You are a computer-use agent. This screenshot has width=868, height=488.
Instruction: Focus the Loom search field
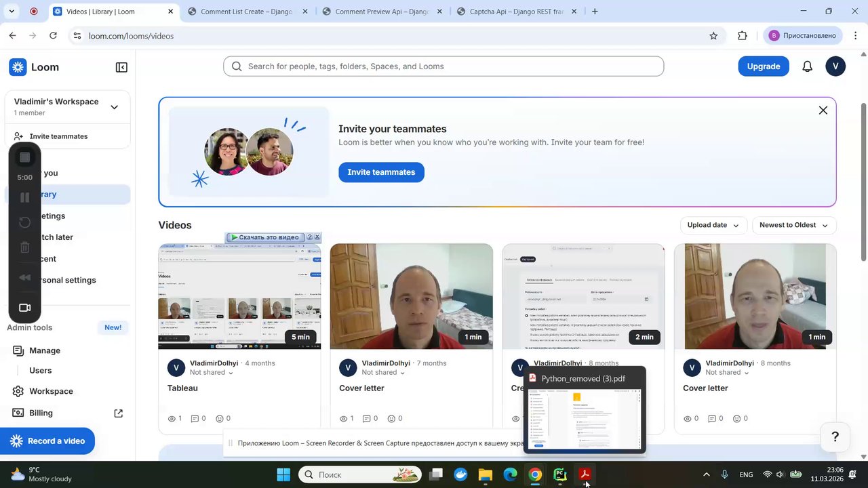click(443, 66)
